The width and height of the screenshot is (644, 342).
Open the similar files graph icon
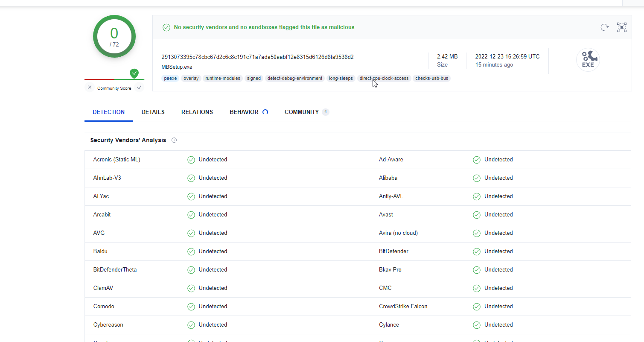pos(622,27)
